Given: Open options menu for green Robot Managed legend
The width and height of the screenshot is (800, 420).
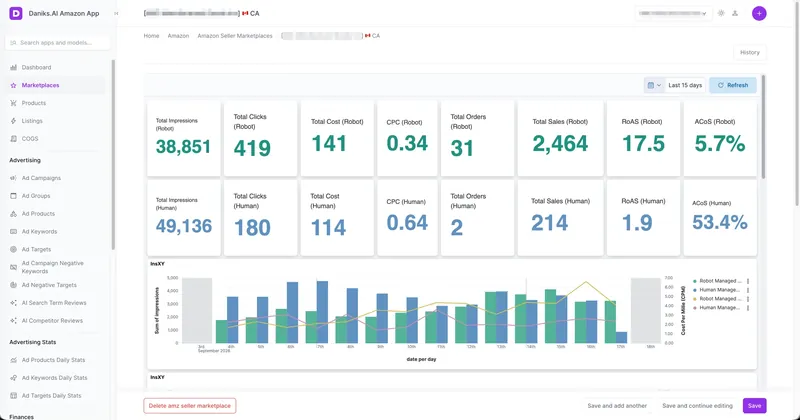Looking at the screenshot, I should click(748, 281).
